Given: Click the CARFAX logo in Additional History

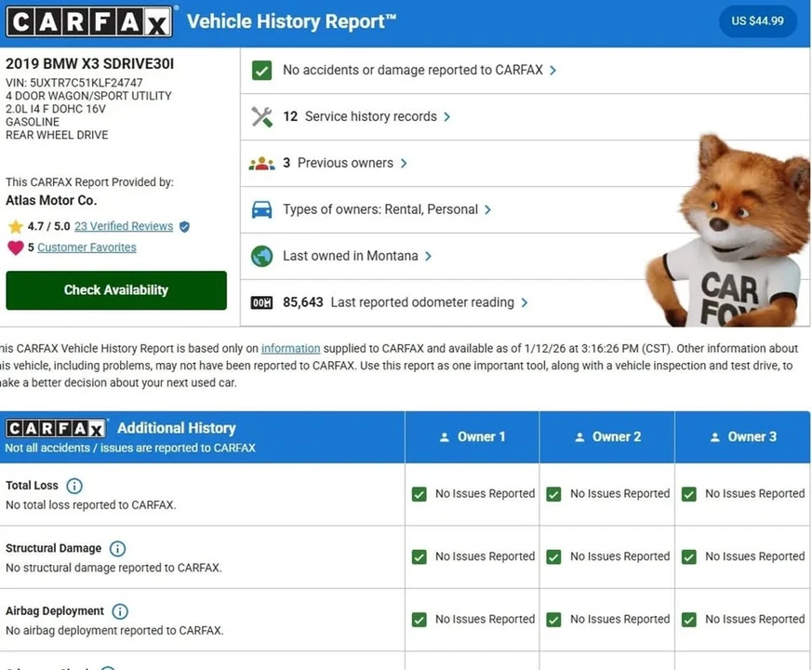Looking at the screenshot, I should tap(56, 429).
